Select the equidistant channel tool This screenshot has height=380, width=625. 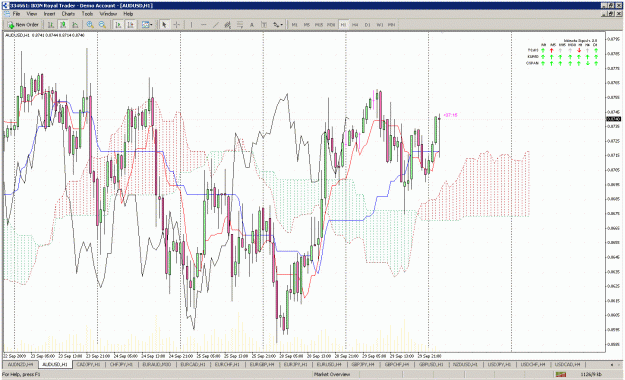228,25
